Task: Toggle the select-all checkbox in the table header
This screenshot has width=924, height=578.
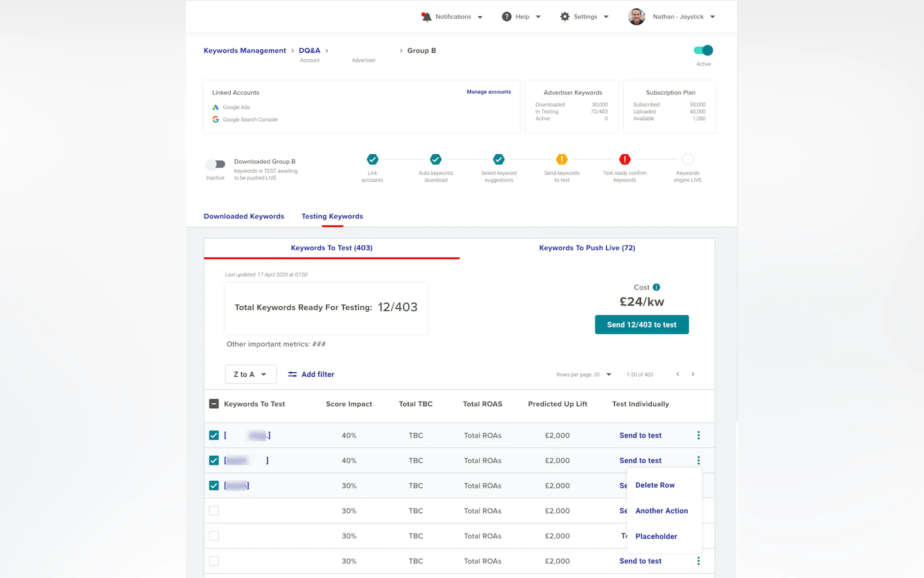Action: (x=214, y=404)
